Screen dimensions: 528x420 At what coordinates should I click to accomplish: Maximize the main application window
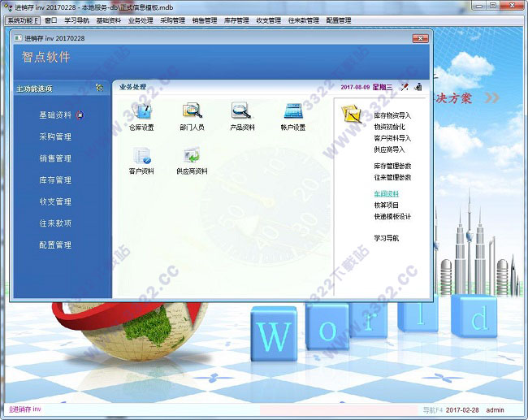coord(492,6)
